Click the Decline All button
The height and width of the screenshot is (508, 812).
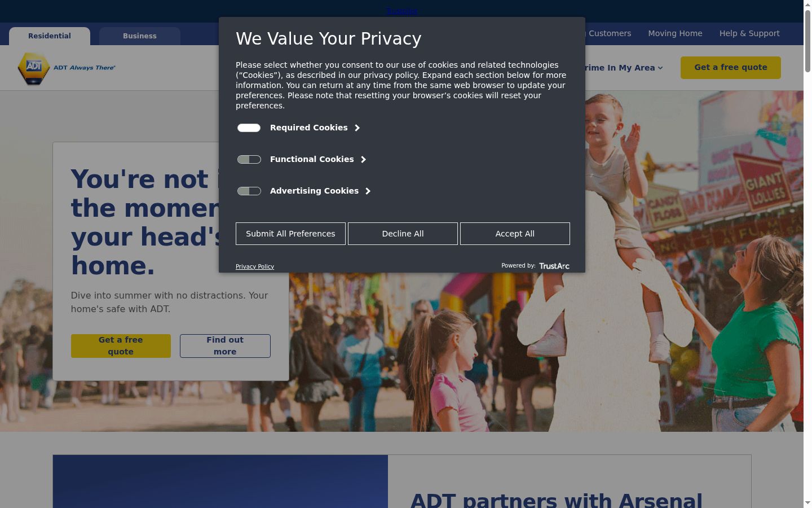tap(403, 234)
